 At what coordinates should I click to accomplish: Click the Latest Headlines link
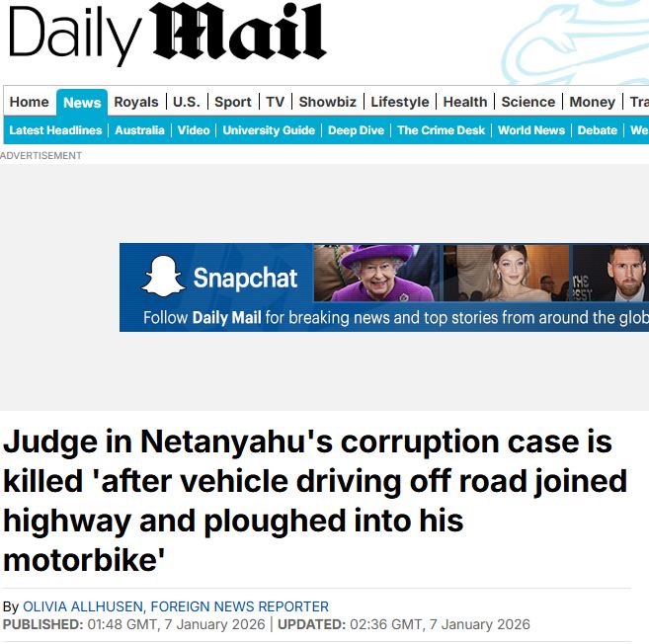(x=55, y=130)
